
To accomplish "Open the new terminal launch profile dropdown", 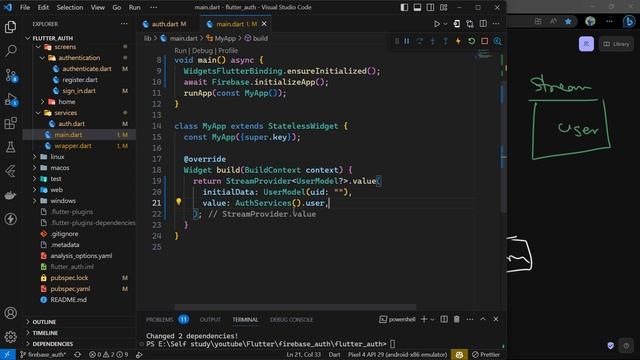I will coord(432,319).
